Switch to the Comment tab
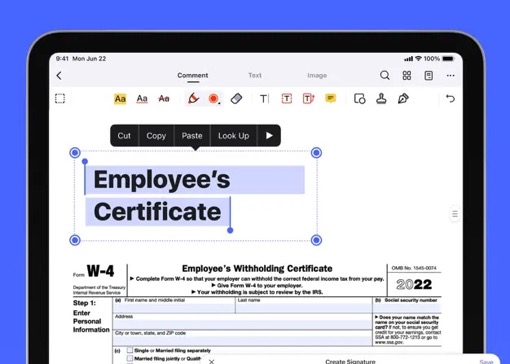This screenshot has height=364, width=510. tap(193, 76)
